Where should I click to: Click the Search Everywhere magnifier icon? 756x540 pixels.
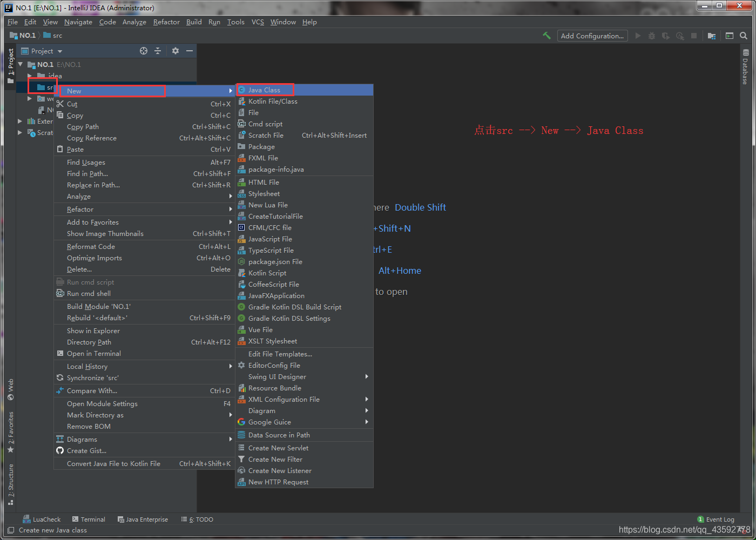[744, 36]
